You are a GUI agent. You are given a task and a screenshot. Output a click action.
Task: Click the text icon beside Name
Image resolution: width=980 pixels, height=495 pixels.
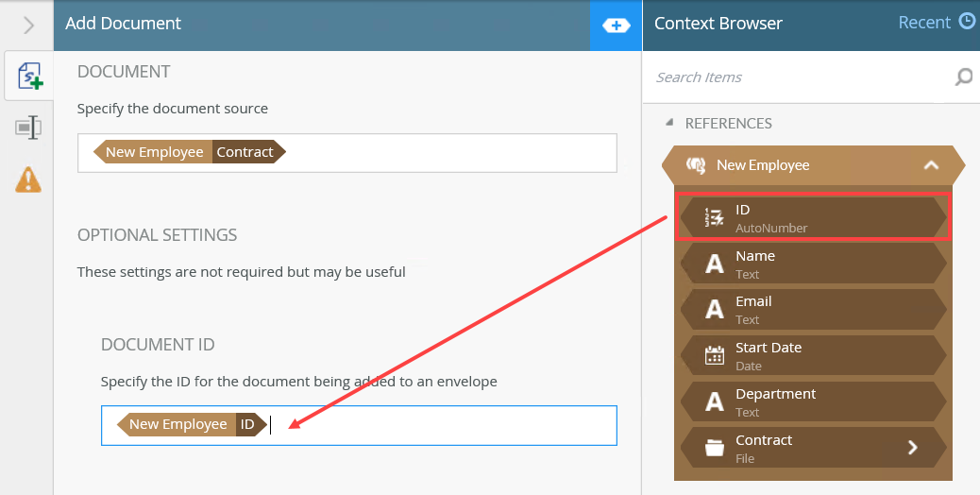715,265
